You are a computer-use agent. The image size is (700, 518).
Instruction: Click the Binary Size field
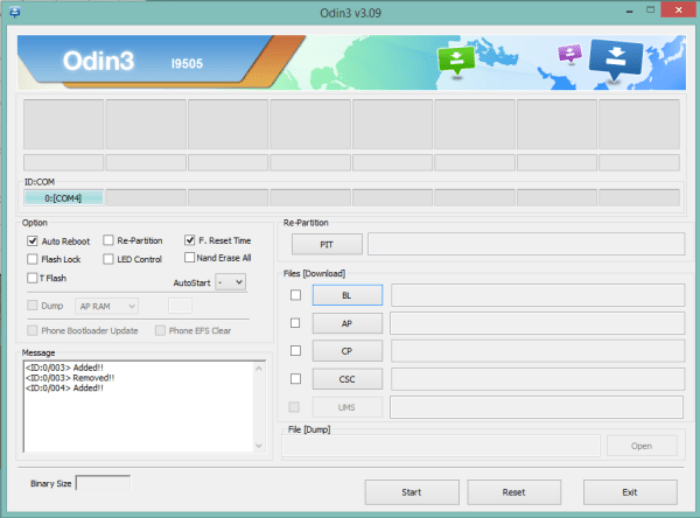(x=103, y=483)
